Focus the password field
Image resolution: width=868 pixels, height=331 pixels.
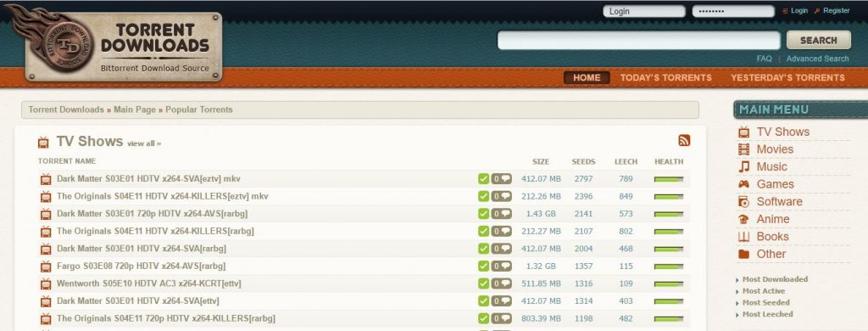[x=733, y=11]
